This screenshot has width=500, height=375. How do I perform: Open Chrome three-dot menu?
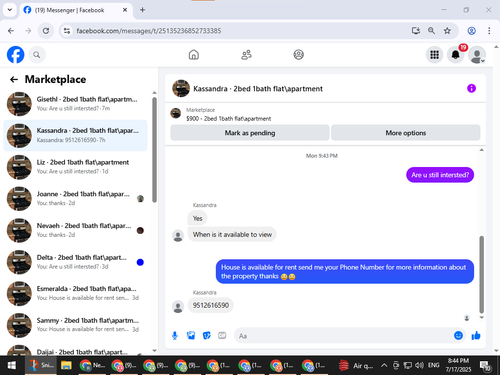489,31
